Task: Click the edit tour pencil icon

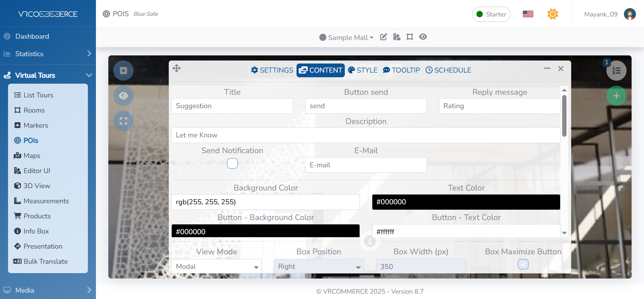Action: 383,37
